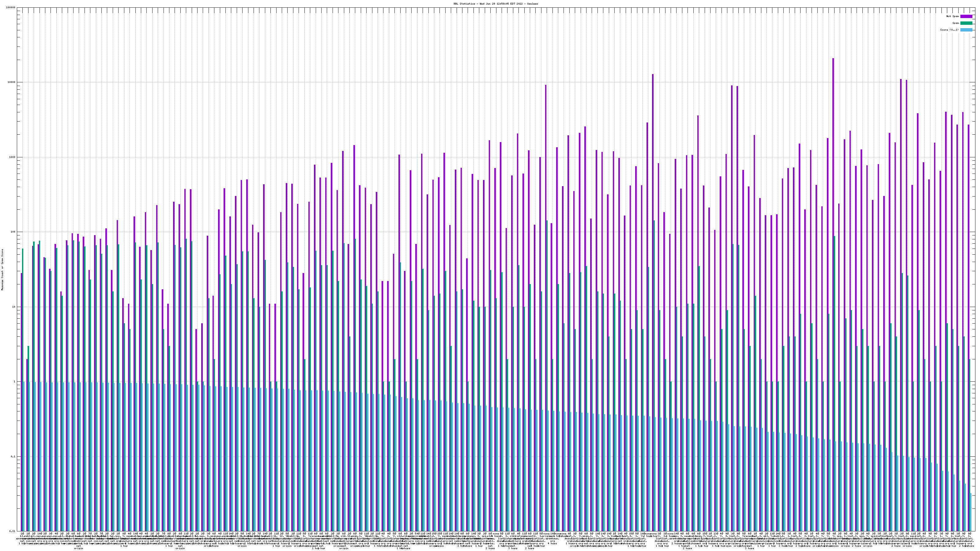Screen dimensions: 980x551
Task: Click the 10 y-axis tick label
Action: tap(14, 307)
